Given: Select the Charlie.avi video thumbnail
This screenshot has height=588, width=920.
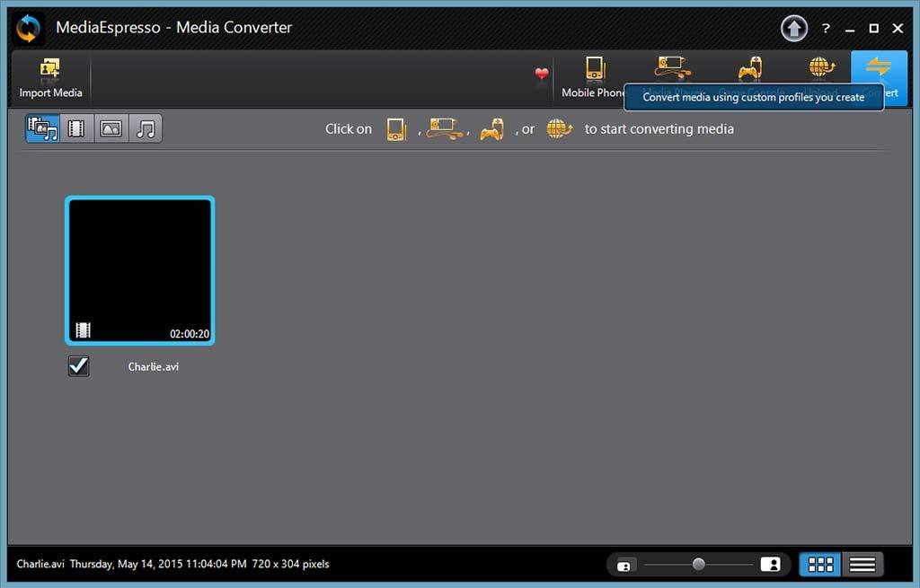Looking at the screenshot, I should point(139,270).
